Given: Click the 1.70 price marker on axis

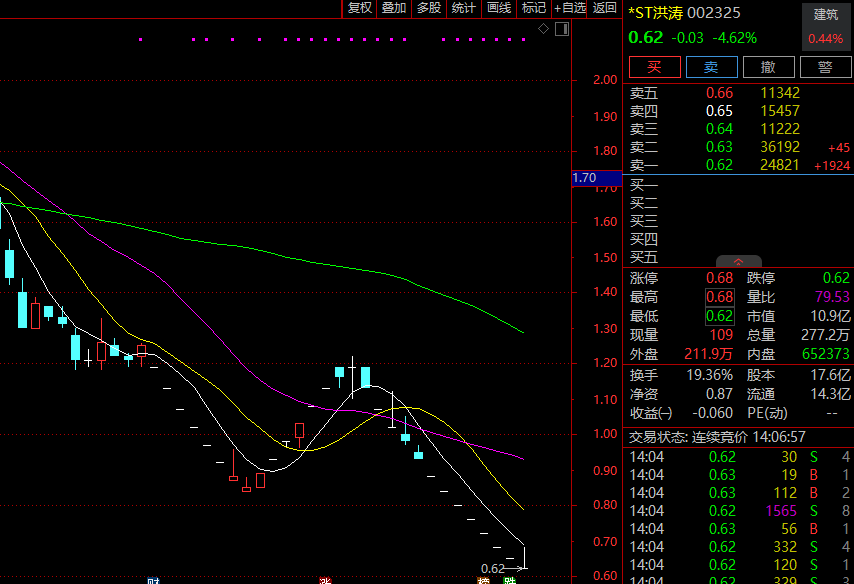Looking at the screenshot, I should point(596,178).
